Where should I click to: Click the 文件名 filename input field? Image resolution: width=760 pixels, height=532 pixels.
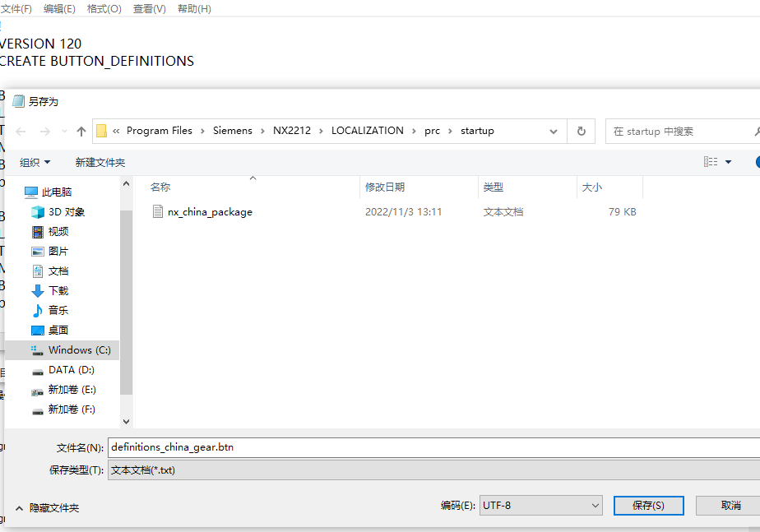tap(433, 447)
